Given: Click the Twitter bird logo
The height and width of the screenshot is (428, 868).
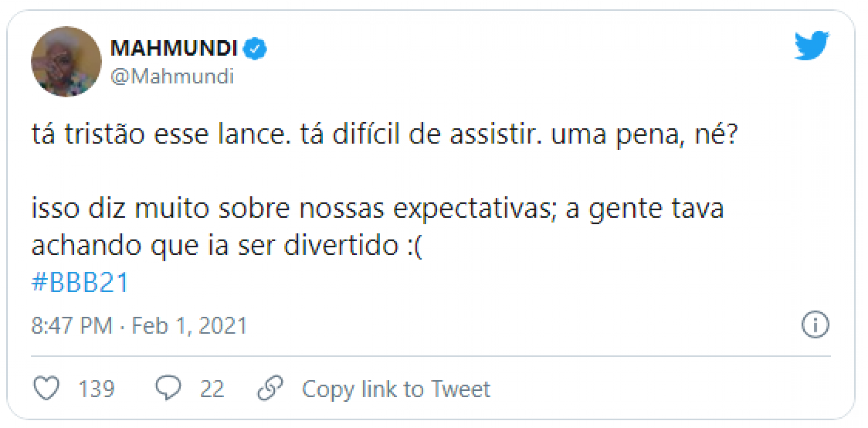Looking at the screenshot, I should [x=811, y=45].
